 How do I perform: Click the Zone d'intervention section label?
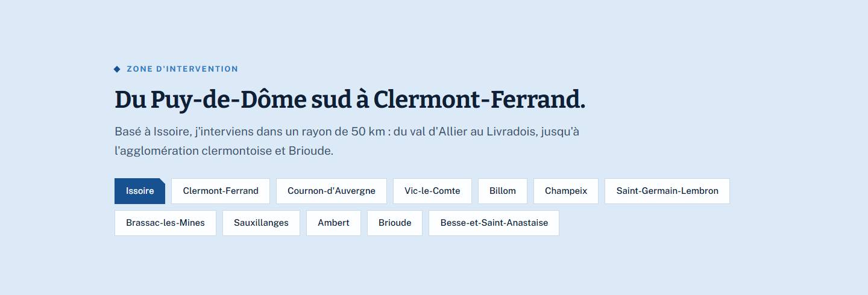(183, 69)
